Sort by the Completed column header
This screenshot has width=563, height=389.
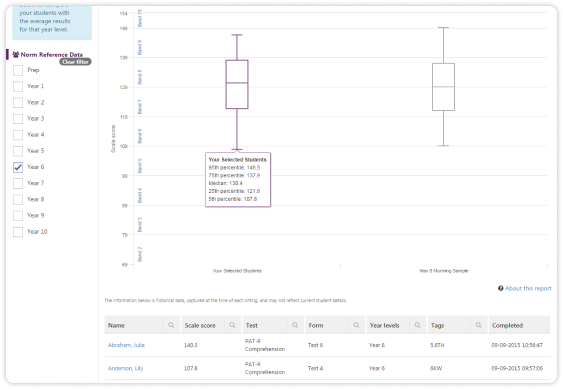(507, 325)
